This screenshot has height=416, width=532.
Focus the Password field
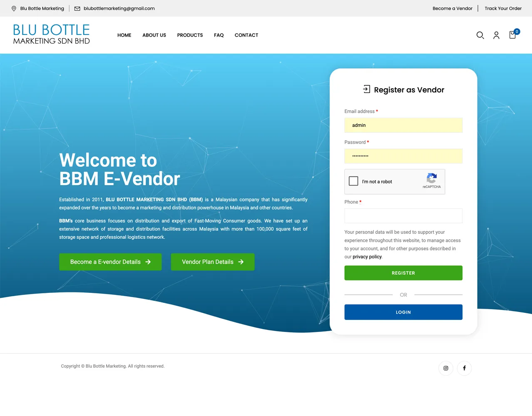(x=403, y=156)
